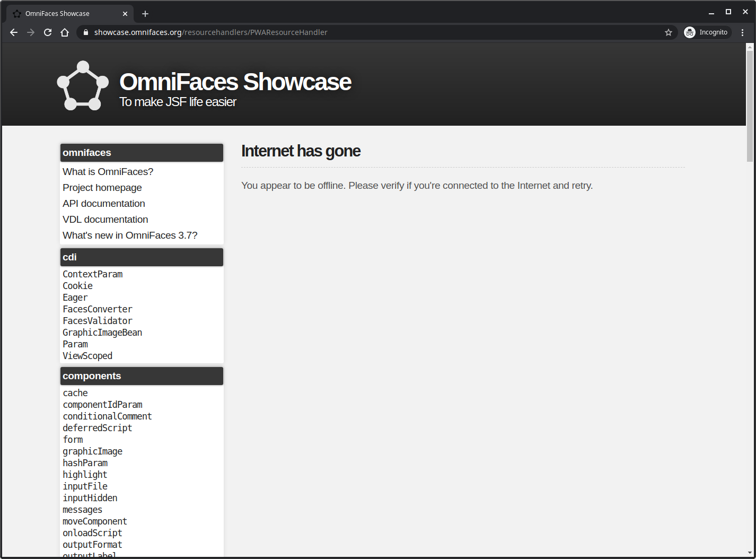
Task: Select the OmniFaces Showcase tab
Action: [64, 14]
